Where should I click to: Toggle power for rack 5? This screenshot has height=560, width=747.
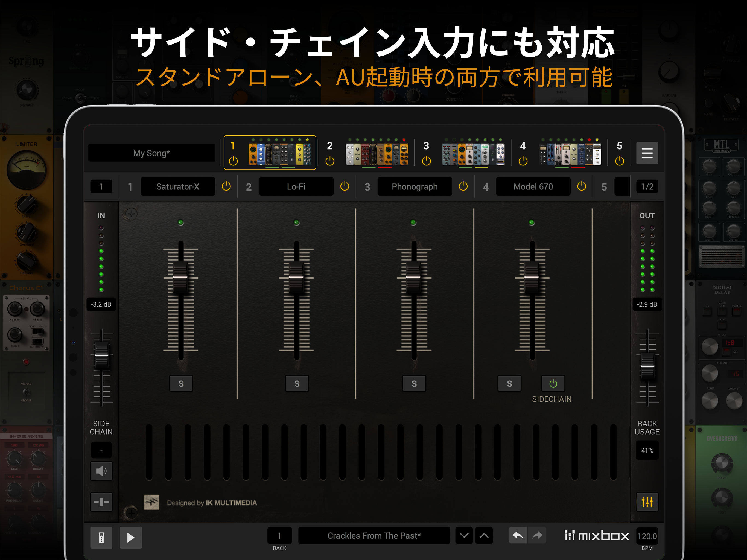[x=619, y=161]
